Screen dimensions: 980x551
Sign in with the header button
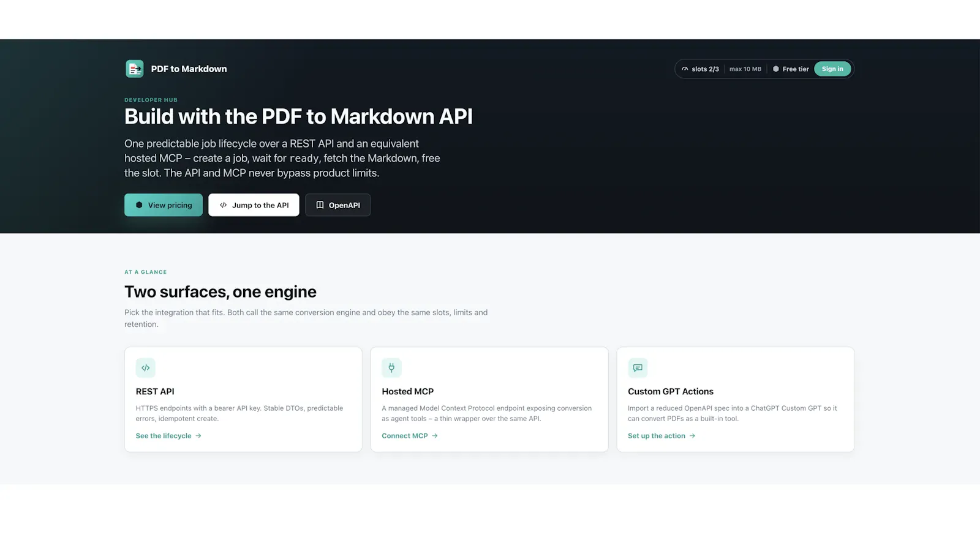click(832, 69)
